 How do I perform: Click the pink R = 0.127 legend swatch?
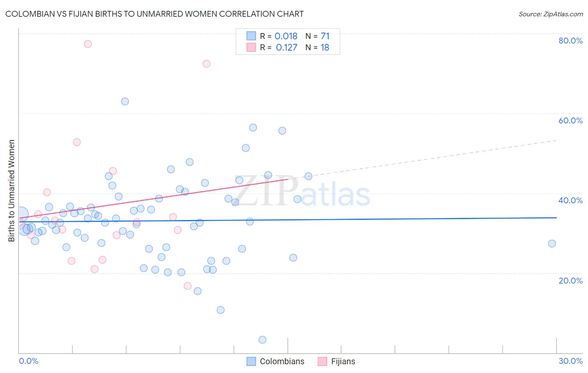tap(251, 47)
